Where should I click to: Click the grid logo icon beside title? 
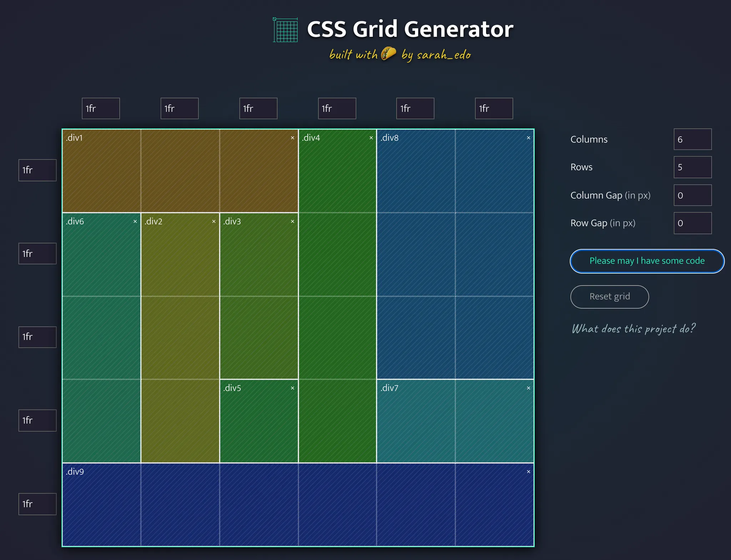pos(286,30)
